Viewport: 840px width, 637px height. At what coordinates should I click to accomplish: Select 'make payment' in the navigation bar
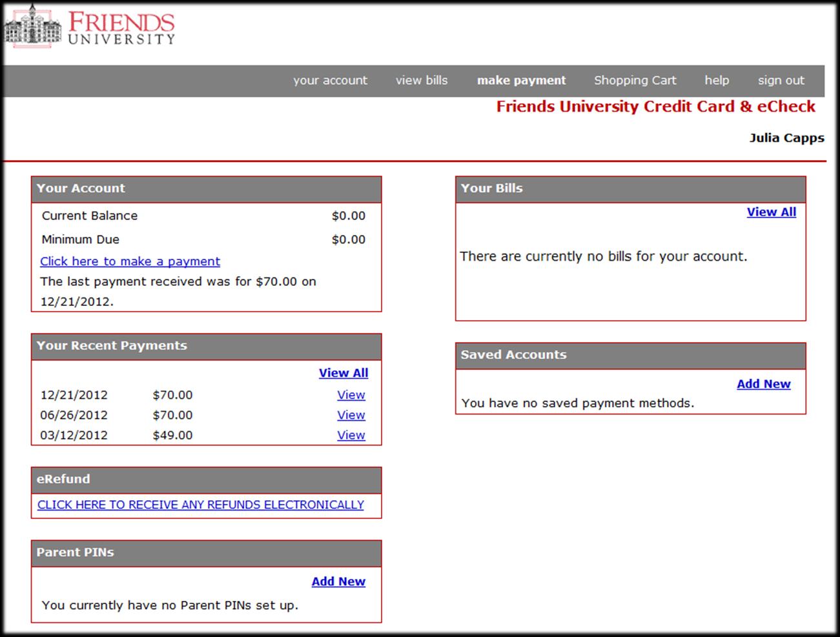click(x=521, y=81)
